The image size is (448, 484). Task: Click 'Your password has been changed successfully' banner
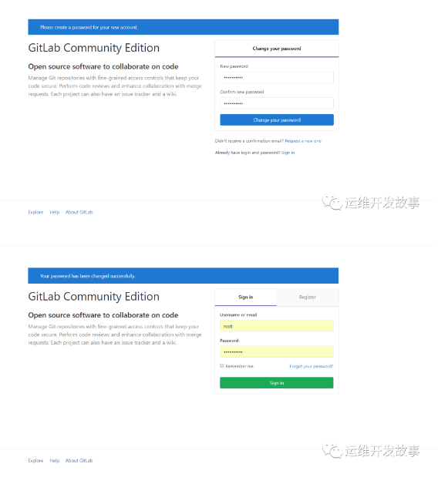pos(184,276)
